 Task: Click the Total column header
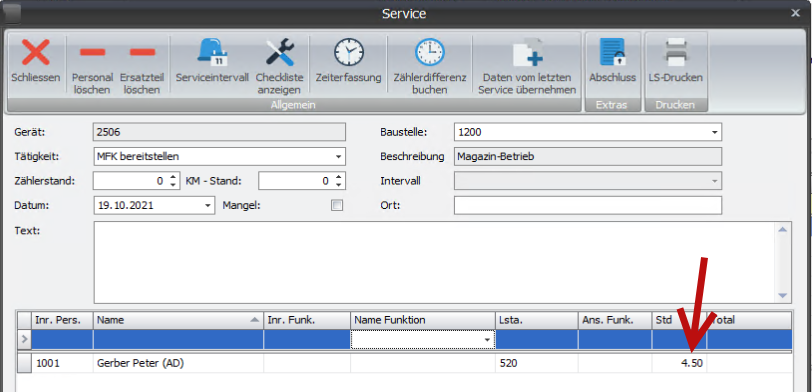click(749, 320)
